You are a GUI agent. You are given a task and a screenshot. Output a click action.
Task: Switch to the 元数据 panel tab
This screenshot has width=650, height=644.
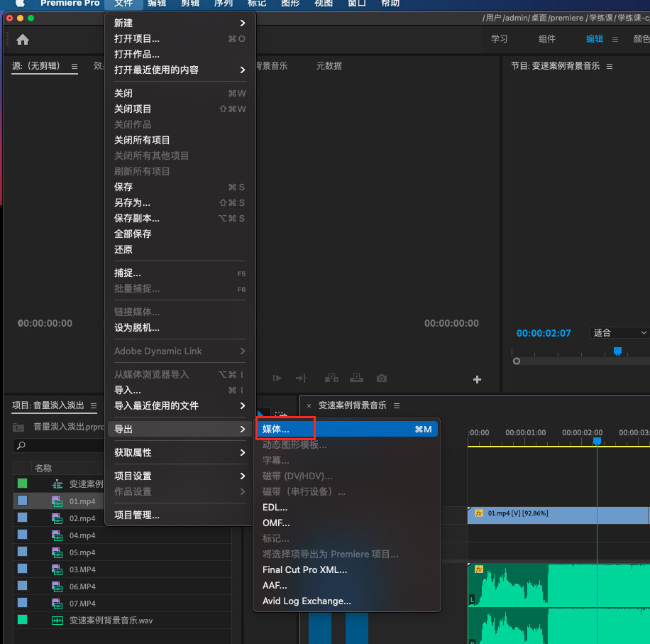point(329,66)
